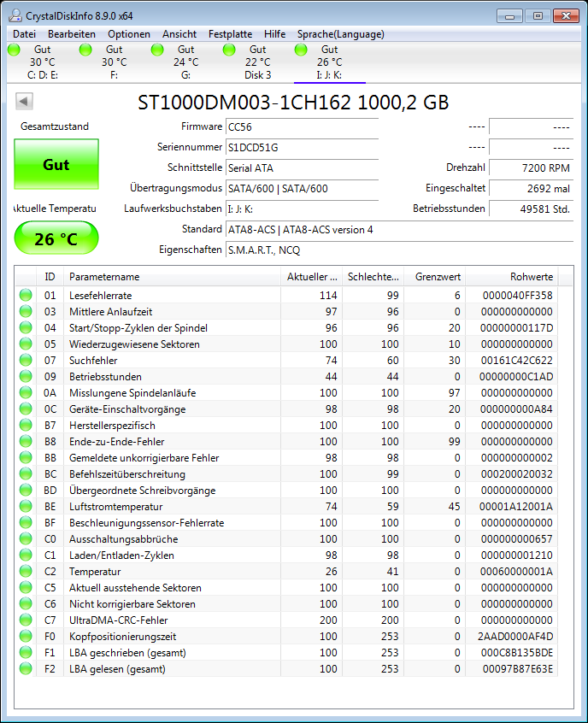
Task: Open the Datei menu
Action: click(24, 34)
